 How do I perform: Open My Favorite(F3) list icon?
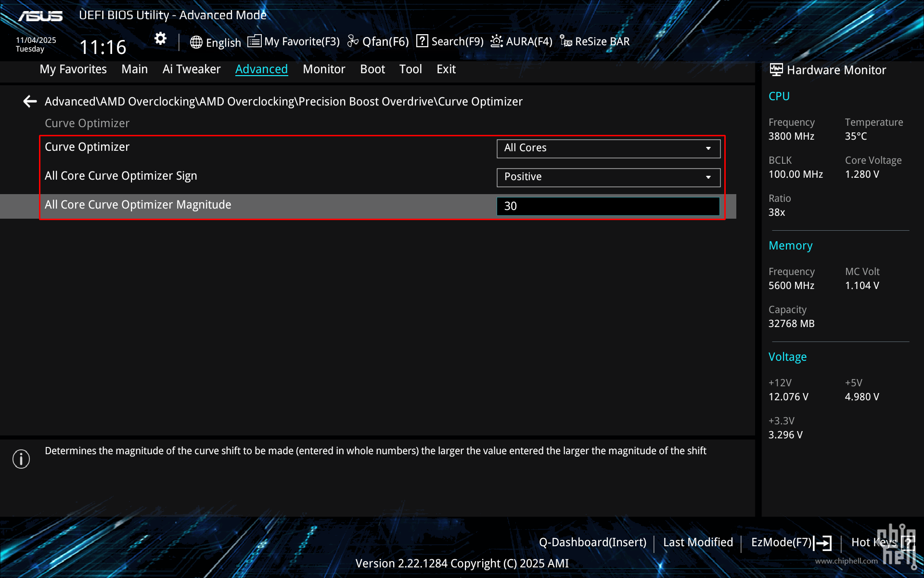(x=254, y=41)
